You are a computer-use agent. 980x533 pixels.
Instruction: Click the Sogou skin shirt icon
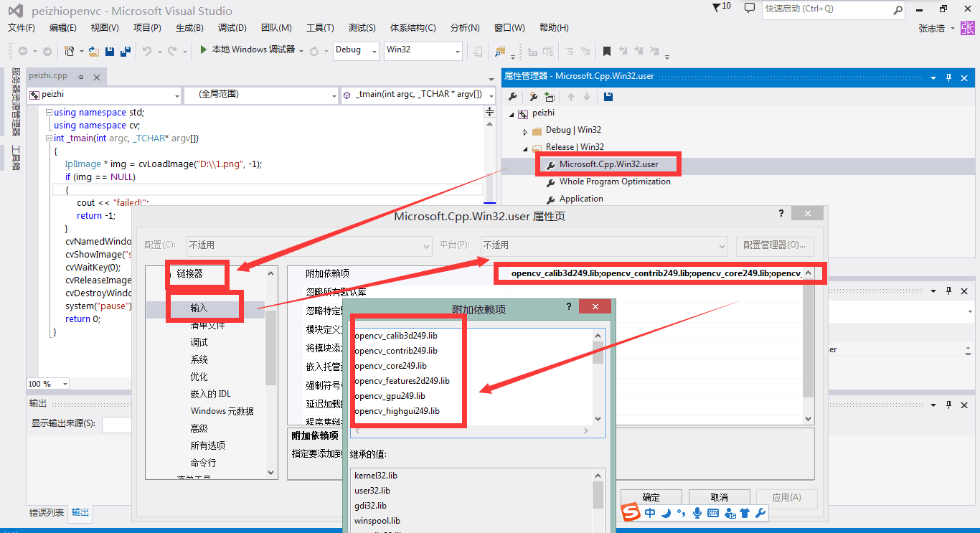745,513
